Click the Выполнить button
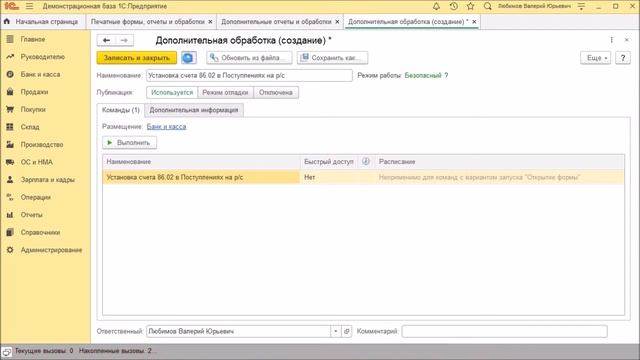 pos(129,142)
